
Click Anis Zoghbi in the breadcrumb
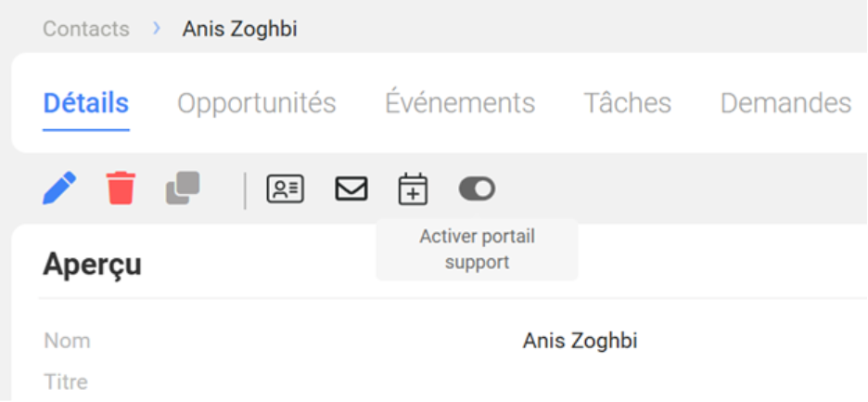[239, 29]
